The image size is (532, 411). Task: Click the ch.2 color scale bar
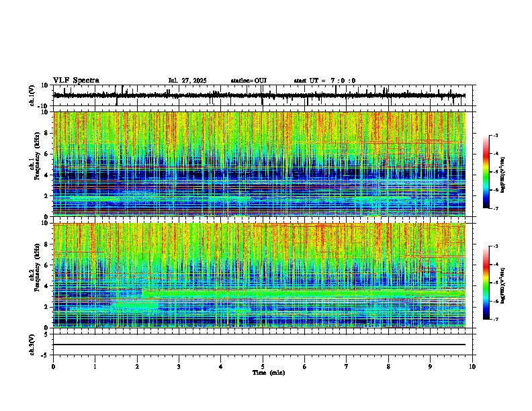pos(486,283)
